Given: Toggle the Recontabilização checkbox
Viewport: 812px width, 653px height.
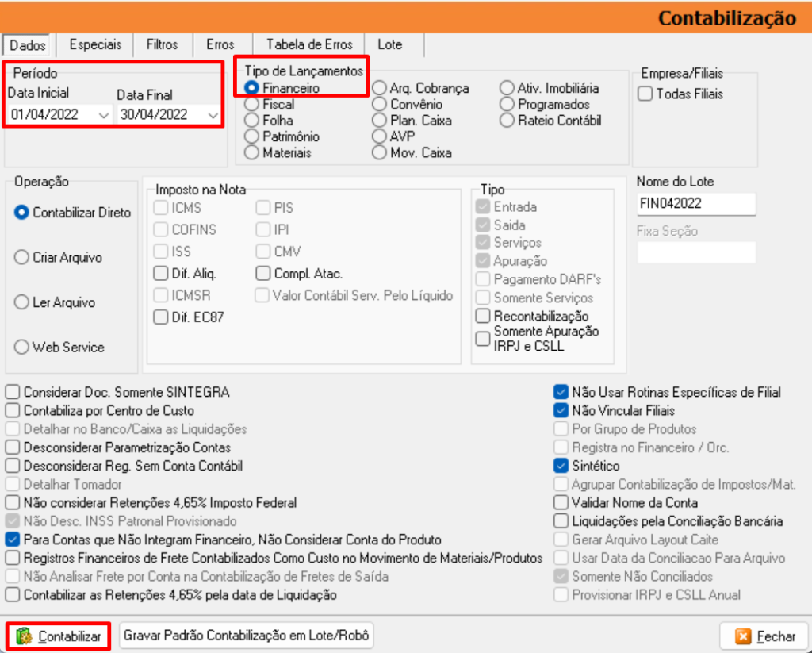Looking at the screenshot, I should pos(482,317).
